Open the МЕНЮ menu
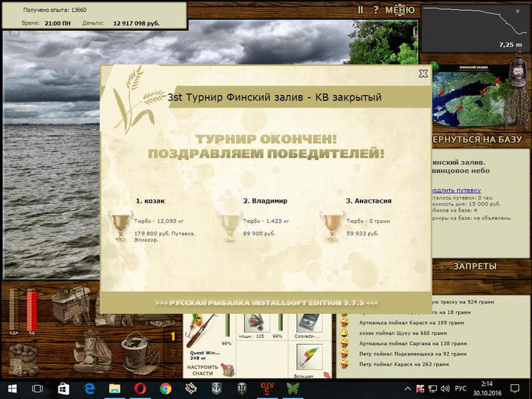This screenshot has width=532, height=399. [x=400, y=10]
